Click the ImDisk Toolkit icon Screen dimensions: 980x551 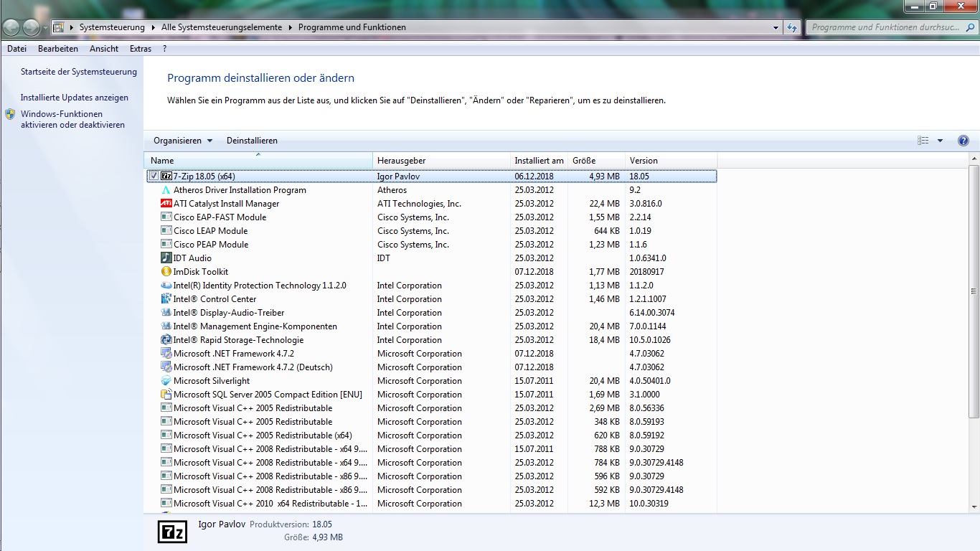166,272
